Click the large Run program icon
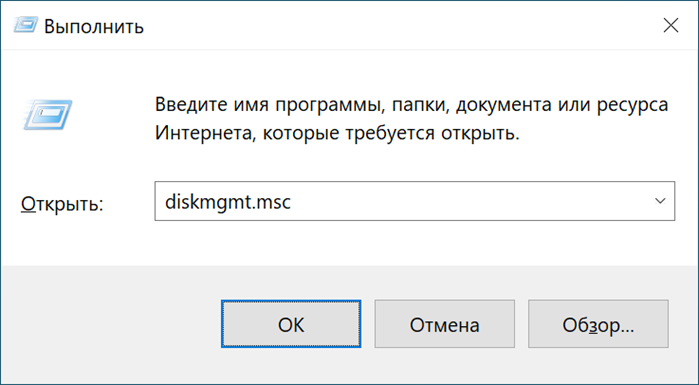The image size is (699, 385). coord(48,115)
